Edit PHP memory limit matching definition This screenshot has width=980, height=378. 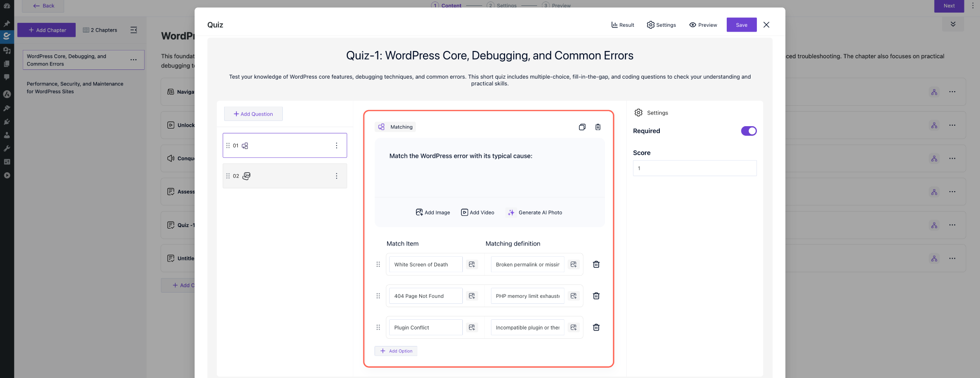pos(527,296)
